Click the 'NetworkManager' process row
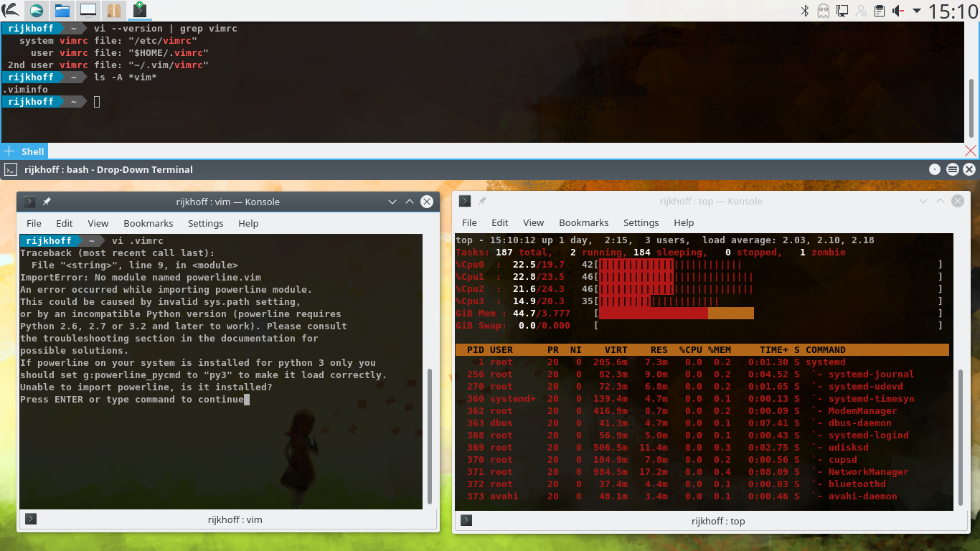The height and width of the screenshot is (551, 980). [x=702, y=472]
